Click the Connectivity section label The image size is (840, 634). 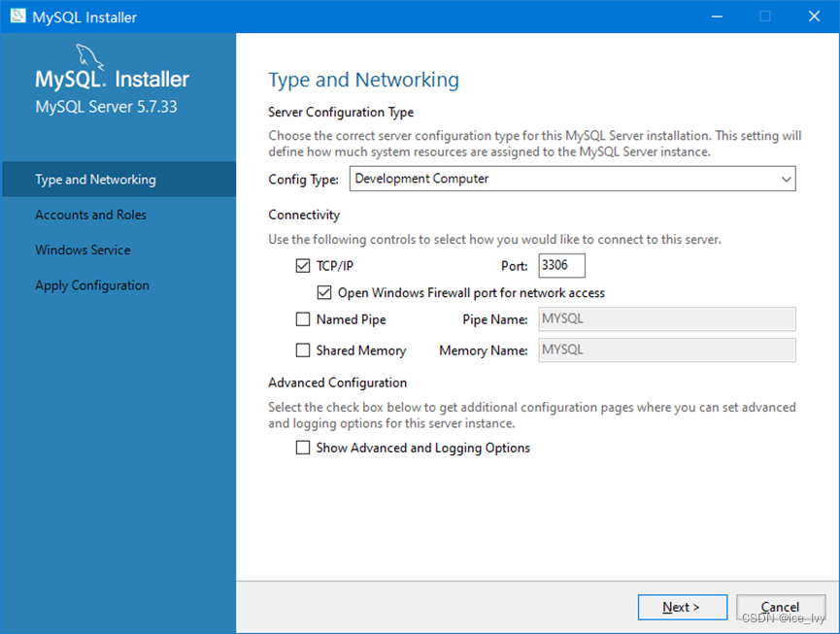pyautogui.click(x=304, y=215)
